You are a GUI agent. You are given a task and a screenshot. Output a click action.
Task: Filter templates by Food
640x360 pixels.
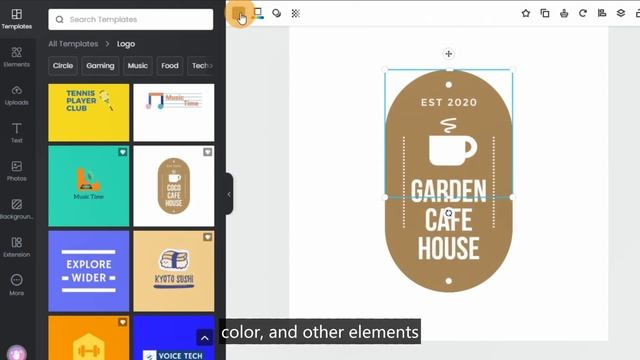click(x=170, y=66)
